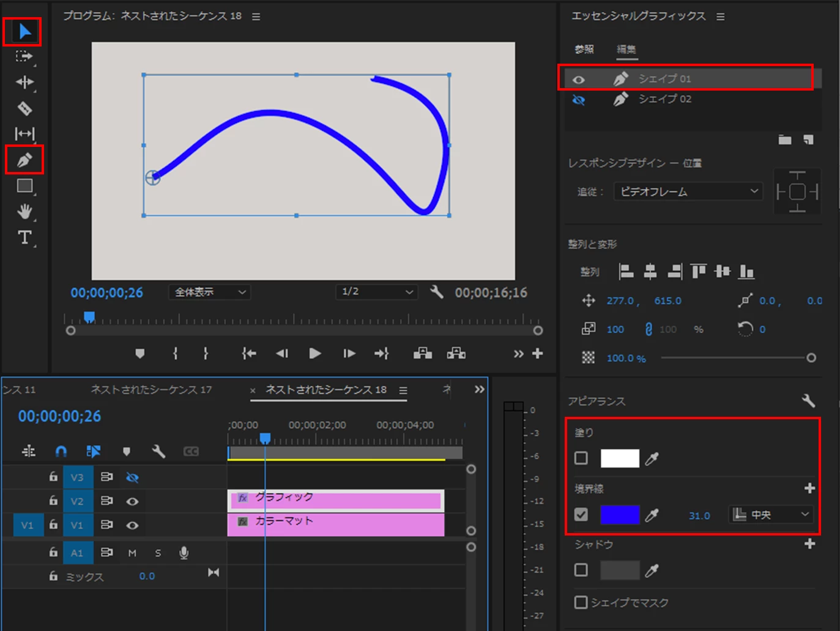Viewport: 840px width, 631px height.
Task: Open ネストされたシーケンス 17 tab
Action: click(151, 389)
